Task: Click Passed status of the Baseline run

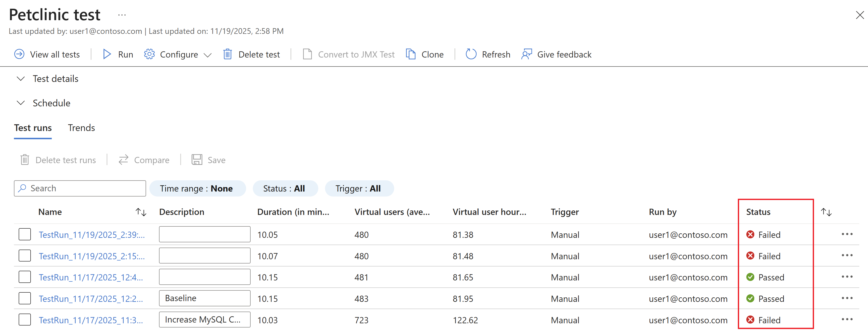Action: tap(765, 299)
